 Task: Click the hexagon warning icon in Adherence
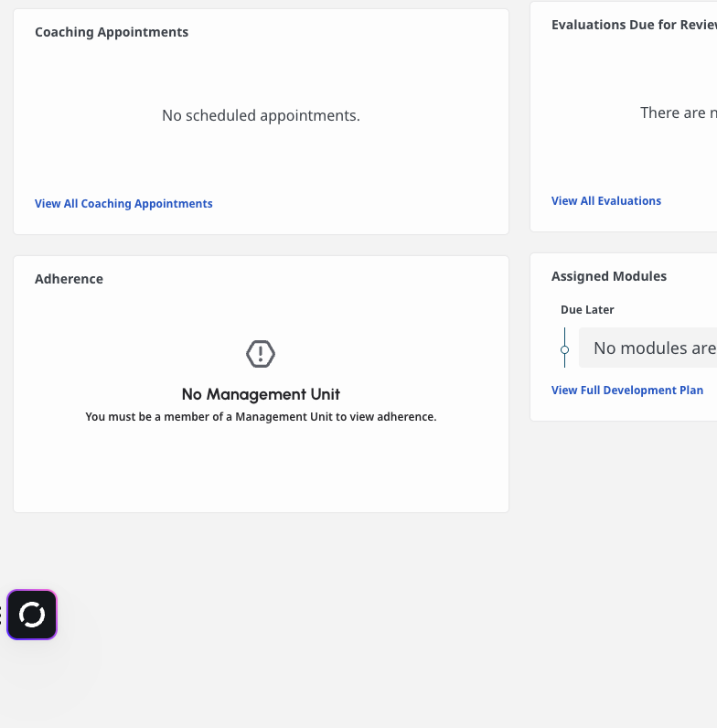point(261,354)
